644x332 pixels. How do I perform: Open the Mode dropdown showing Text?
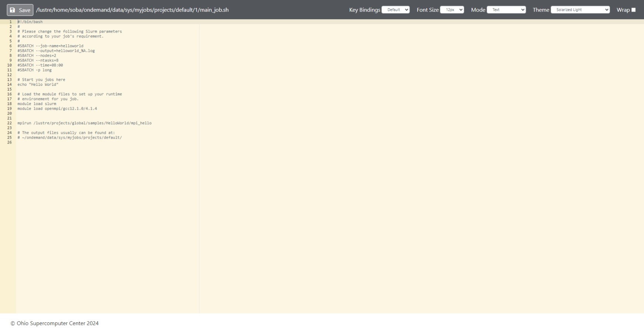[x=506, y=10]
